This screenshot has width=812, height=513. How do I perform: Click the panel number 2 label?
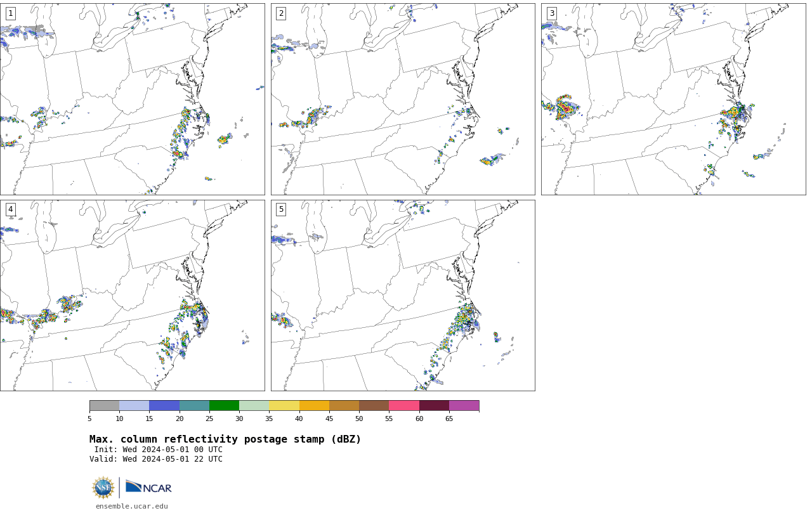click(x=281, y=13)
